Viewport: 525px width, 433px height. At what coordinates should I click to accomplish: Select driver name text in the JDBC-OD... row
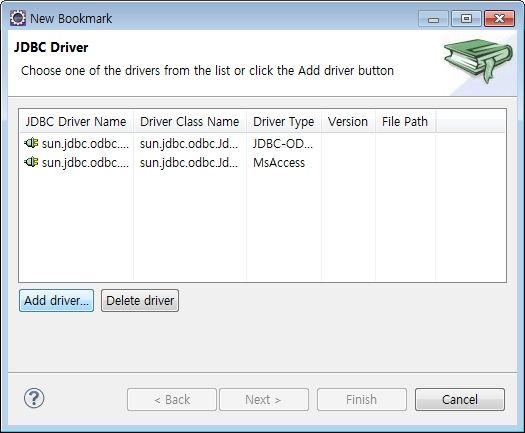(x=85, y=144)
